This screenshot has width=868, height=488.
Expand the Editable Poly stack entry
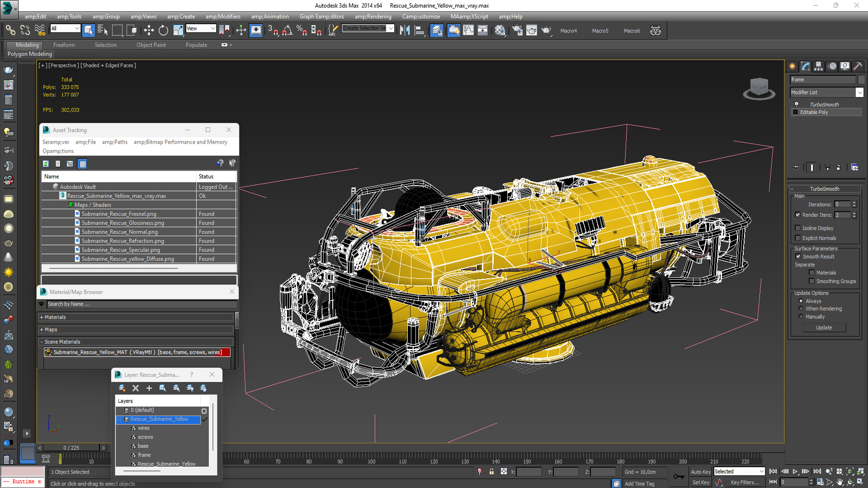tap(795, 112)
